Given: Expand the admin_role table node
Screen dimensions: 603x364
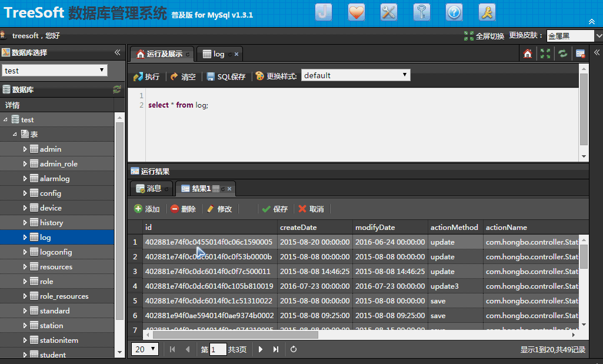Looking at the screenshot, I should 25,163.
